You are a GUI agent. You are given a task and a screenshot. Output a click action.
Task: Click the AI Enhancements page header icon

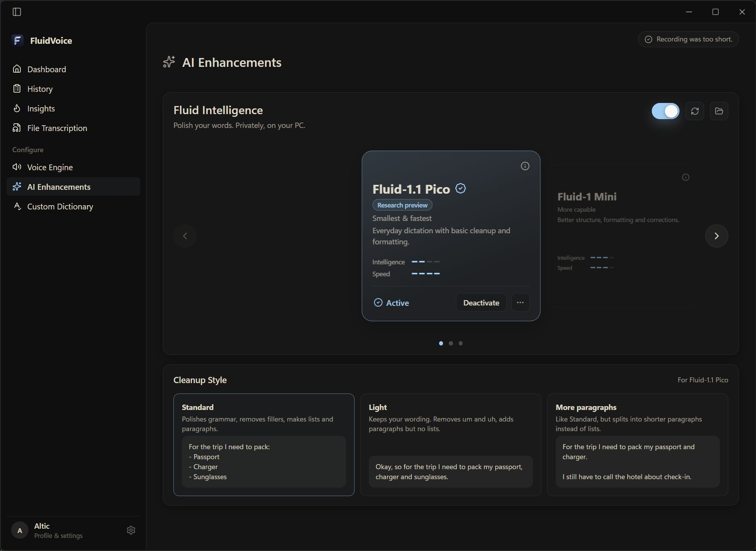click(169, 62)
